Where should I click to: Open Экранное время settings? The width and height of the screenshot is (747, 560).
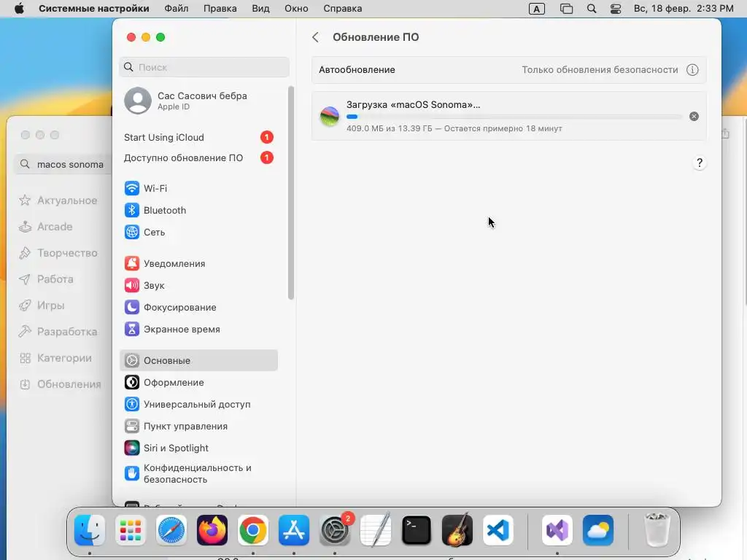click(x=198, y=329)
